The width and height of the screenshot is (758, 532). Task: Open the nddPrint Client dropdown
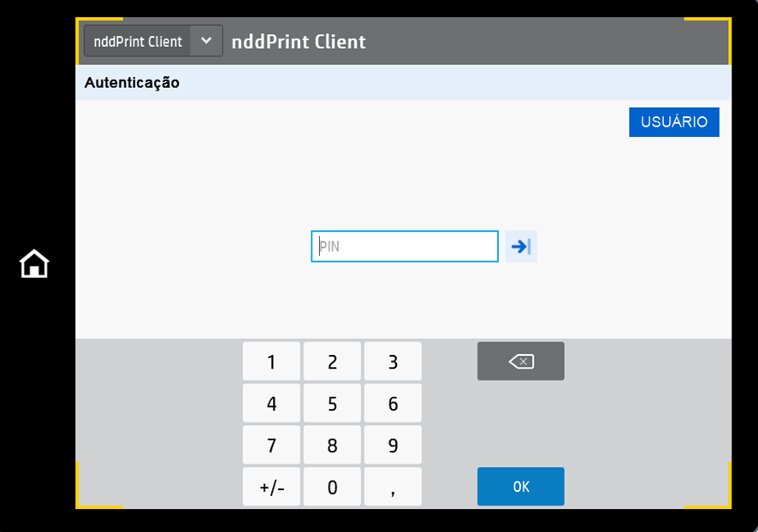tap(153, 41)
